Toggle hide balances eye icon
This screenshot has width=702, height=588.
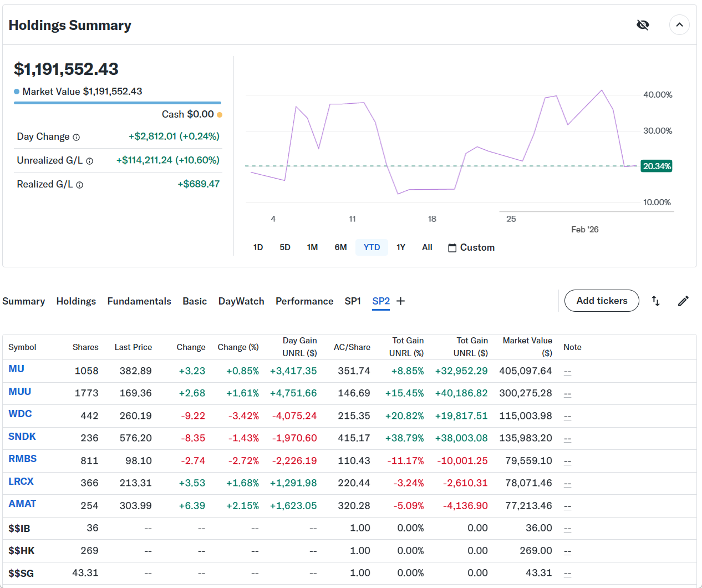[643, 25]
